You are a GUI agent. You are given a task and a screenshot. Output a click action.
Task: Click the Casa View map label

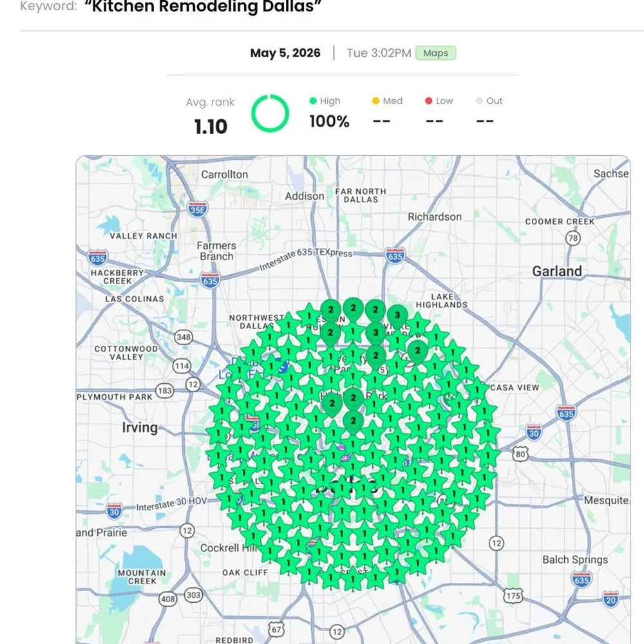(x=515, y=388)
